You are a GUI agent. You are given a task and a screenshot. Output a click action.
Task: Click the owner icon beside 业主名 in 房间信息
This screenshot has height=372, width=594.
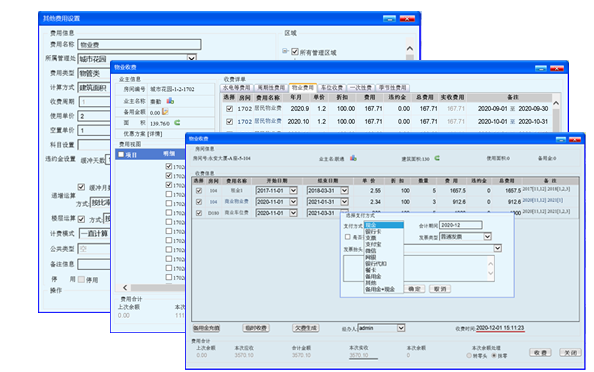pyautogui.click(x=353, y=158)
